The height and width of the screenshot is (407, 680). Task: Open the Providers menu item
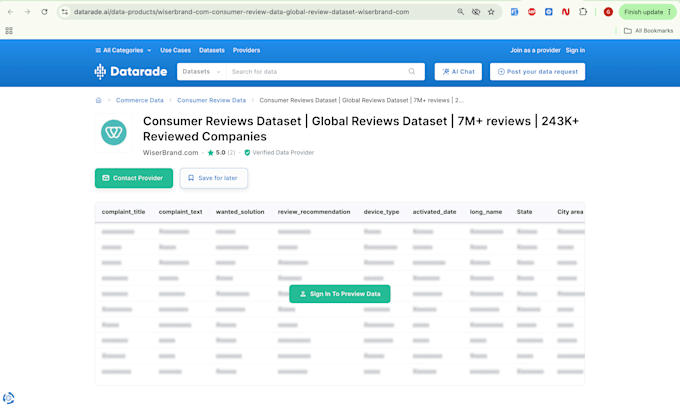point(246,50)
